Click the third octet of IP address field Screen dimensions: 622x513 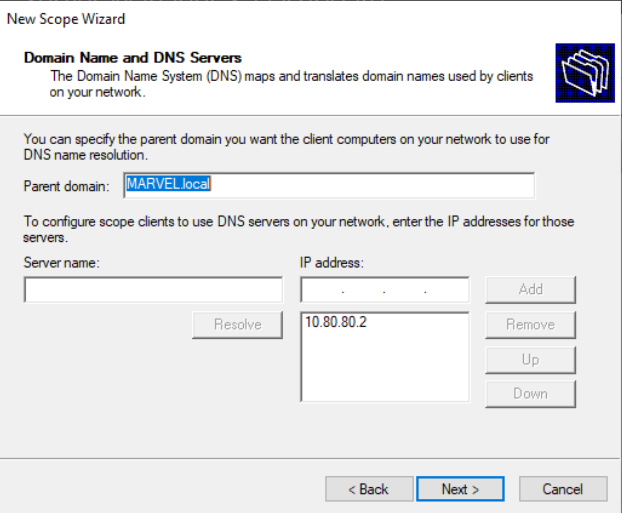[405, 291]
